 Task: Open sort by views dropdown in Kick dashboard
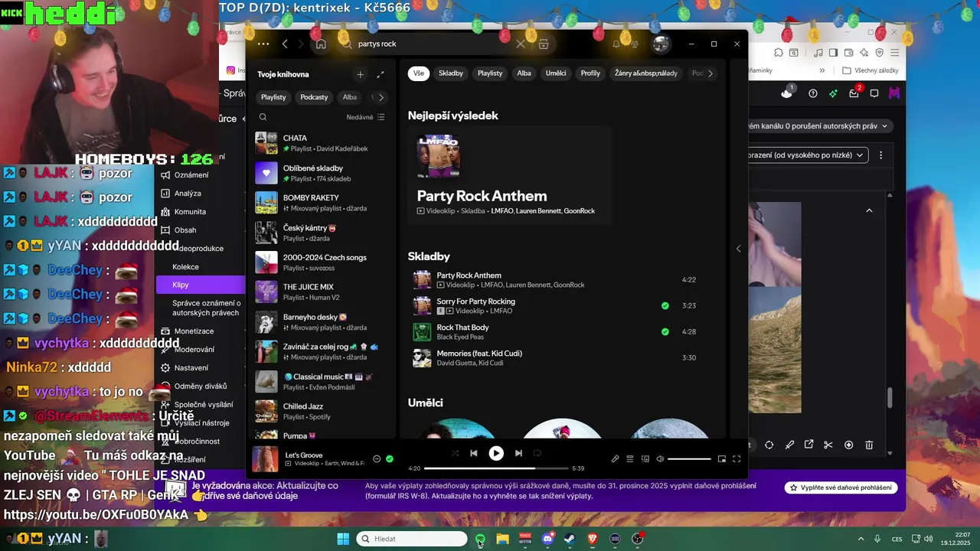click(x=808, y=155)
